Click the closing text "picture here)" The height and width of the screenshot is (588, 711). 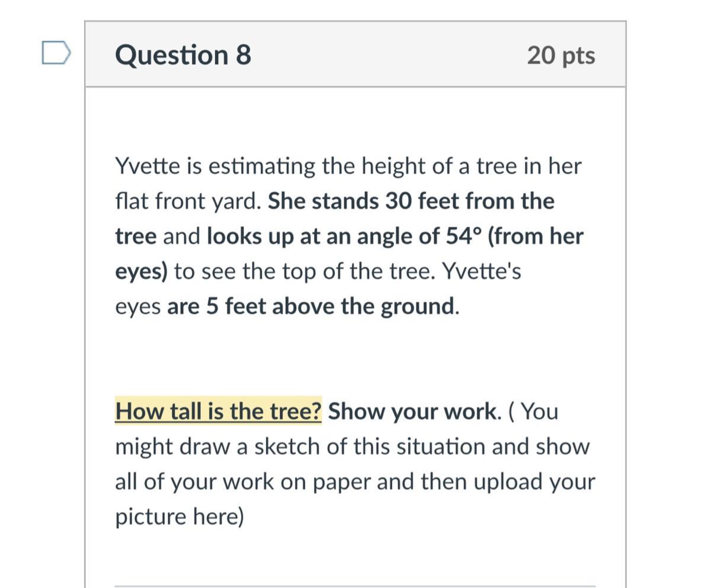coord(180,516)
